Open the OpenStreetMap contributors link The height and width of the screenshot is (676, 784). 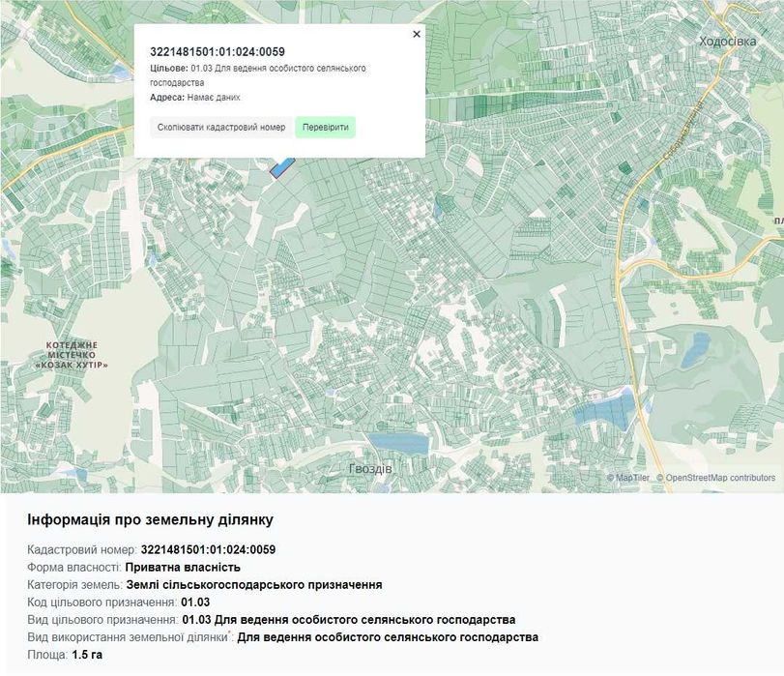coord(716,478)
